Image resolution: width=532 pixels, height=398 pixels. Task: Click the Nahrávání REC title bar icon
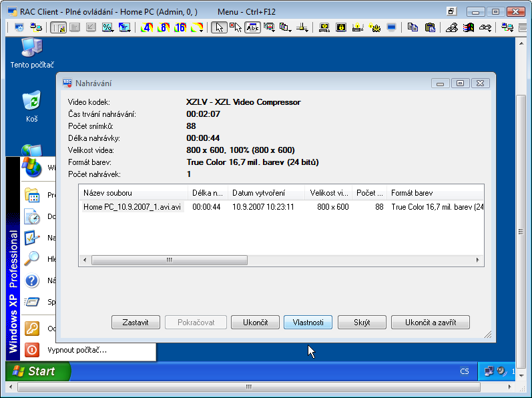pyautogui.click(x=67, y=83)
